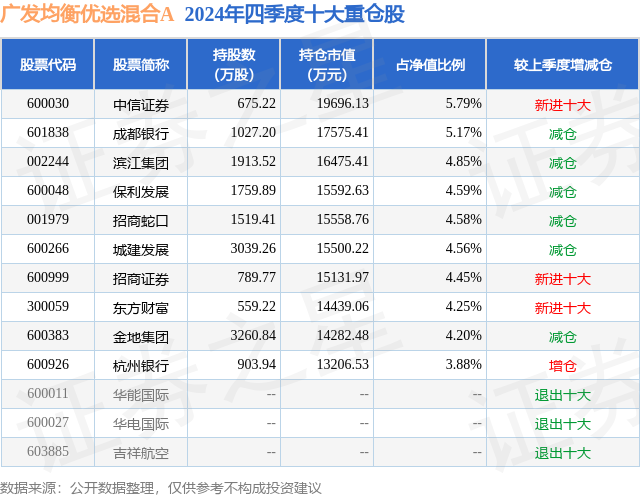Viewport: 640px width, 497px height.
Task: Select the stock name 中信证券
Action: click(141, 105)
